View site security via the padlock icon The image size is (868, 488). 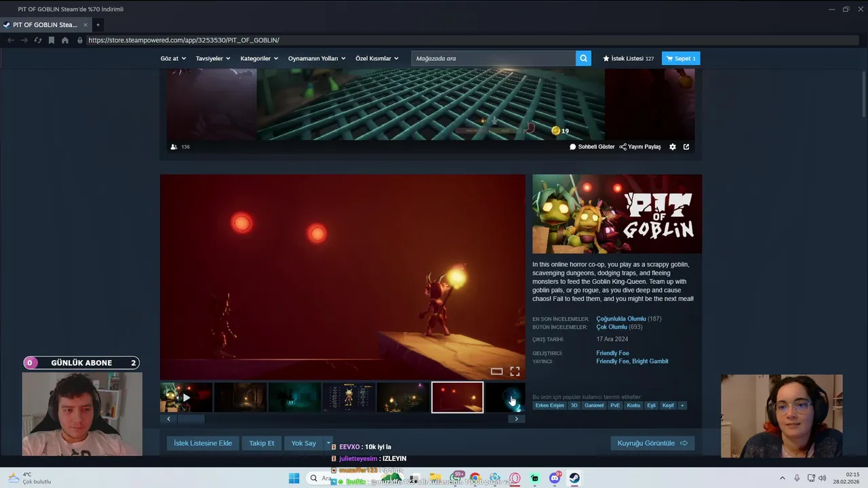click(x=80, y=40)
